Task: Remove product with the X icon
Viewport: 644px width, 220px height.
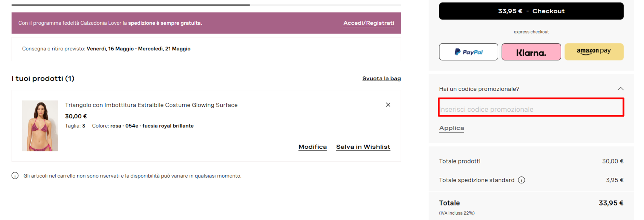Action: coord(388,105)
